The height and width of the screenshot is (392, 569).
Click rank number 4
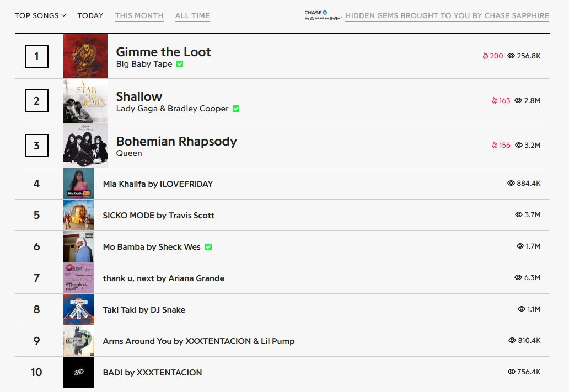36,184
